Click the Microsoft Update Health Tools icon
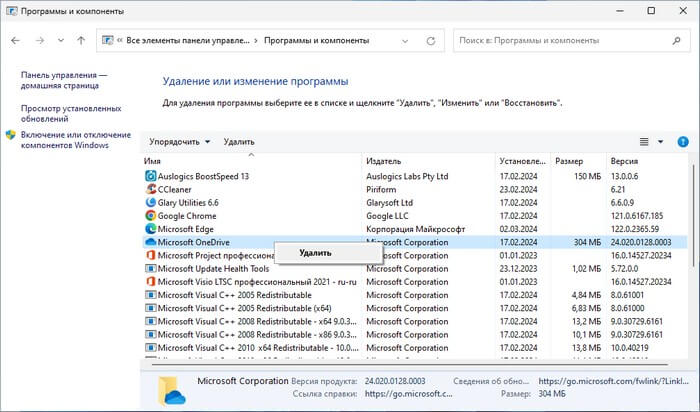 pyautogui.click(x=151, y=269)
